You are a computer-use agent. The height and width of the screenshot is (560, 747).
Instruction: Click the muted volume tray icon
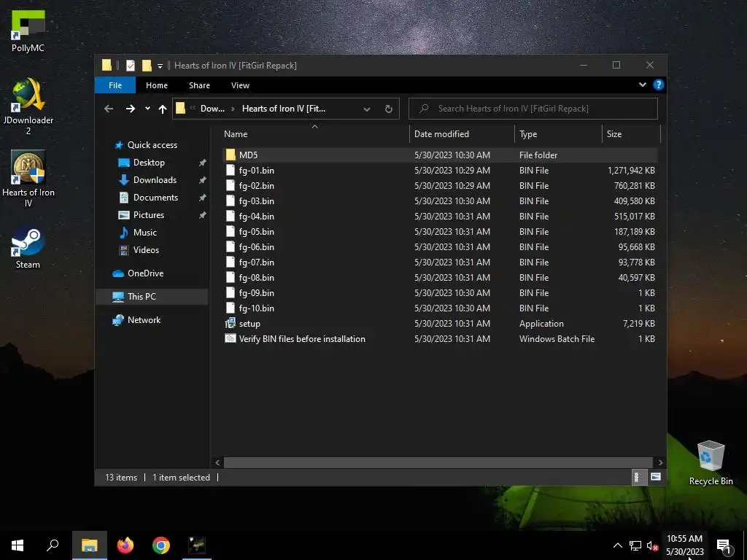(x=652, y=545)
